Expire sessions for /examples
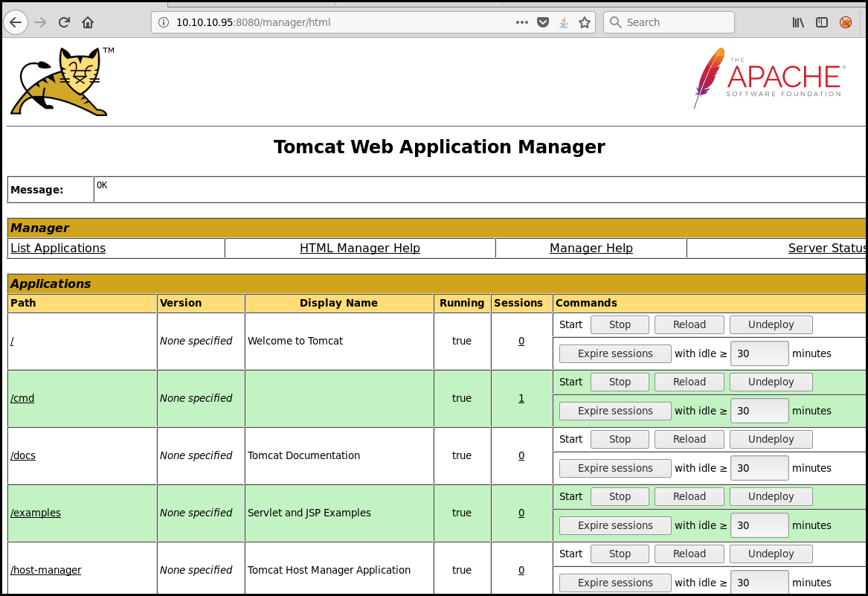868x596 pixels. (615, 525)
